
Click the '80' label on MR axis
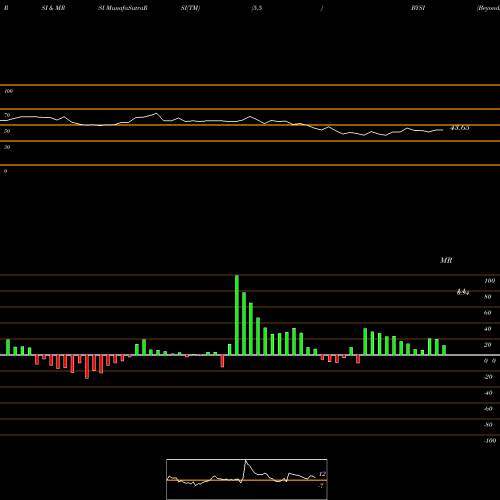coord(488,297)
